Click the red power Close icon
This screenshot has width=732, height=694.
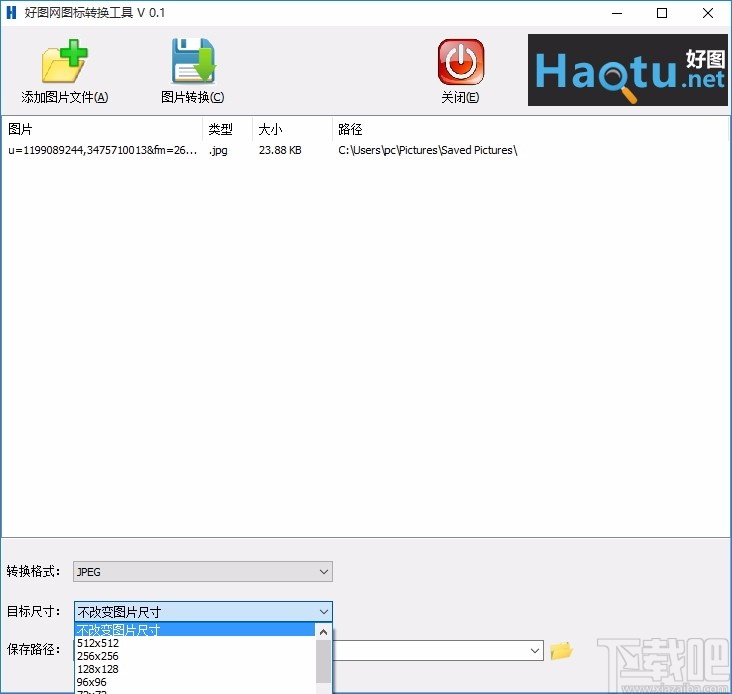[461, 62]
